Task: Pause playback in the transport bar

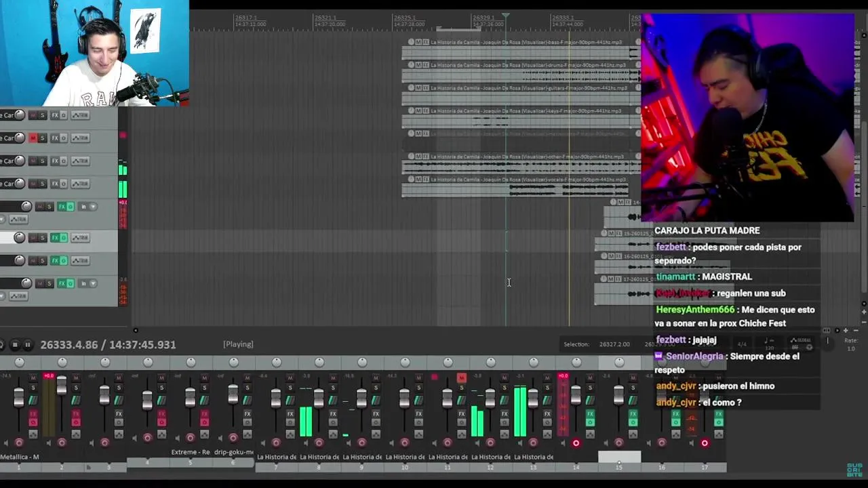Action: coord(28,344)
